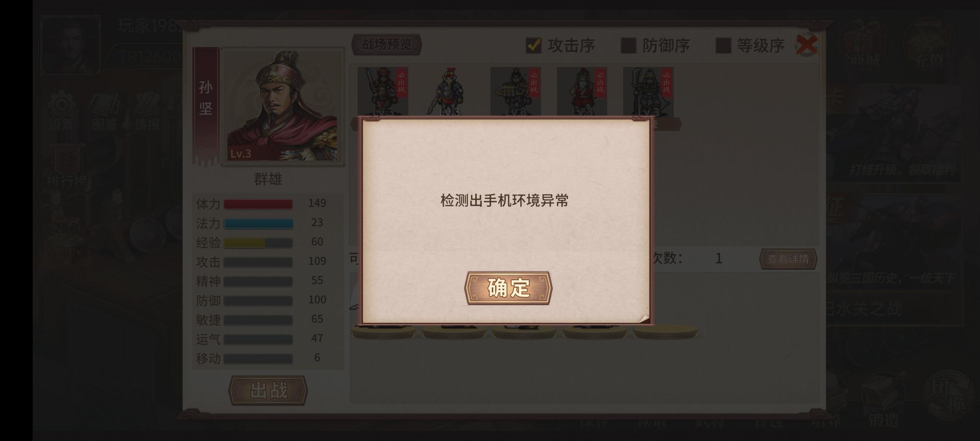Confirm the dialog with 确定 button
The width and height of the screenshot is (980, 441).
[x=508, y=288]
